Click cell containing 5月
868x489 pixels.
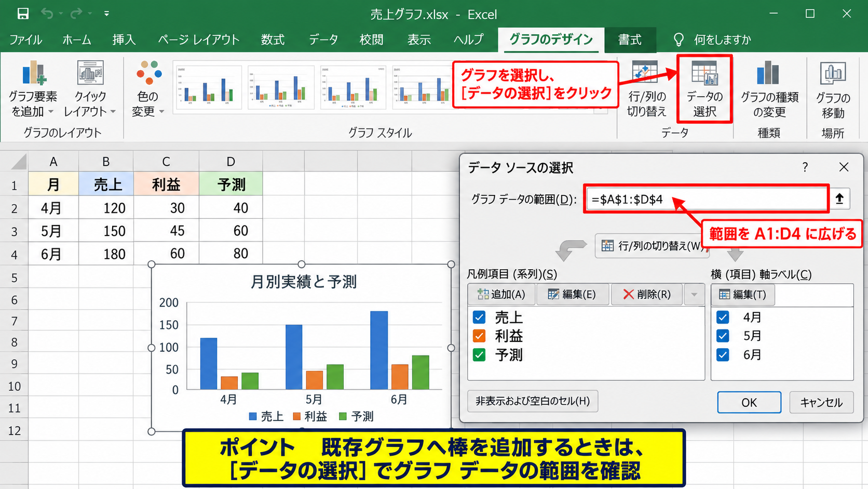(53, 231)
